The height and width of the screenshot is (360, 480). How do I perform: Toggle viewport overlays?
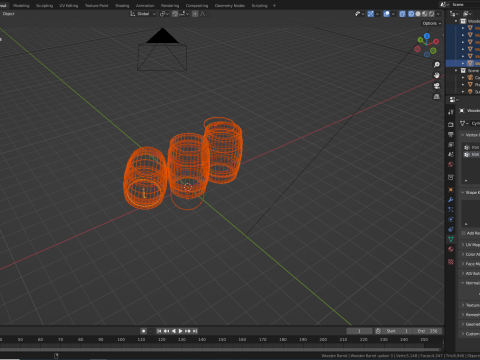(386, 14)
